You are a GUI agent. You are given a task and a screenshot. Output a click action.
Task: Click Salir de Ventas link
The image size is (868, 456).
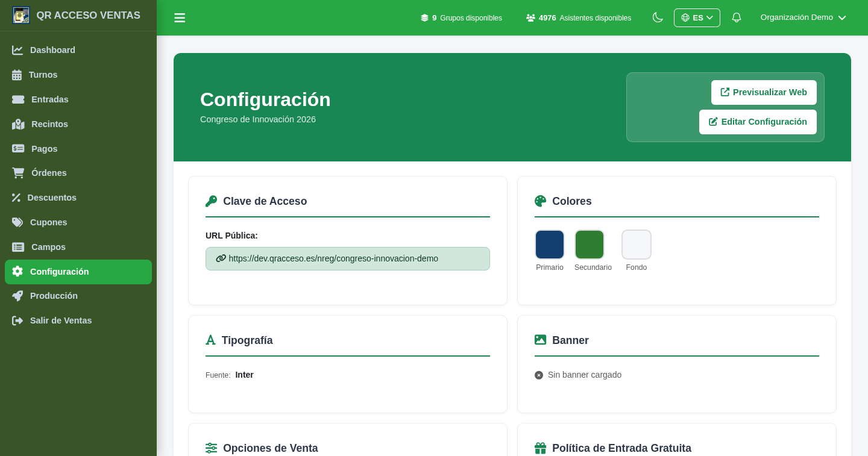78,320
